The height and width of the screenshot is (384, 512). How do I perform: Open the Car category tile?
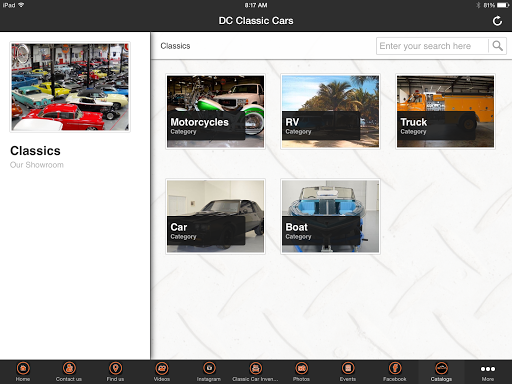[215, 216]
